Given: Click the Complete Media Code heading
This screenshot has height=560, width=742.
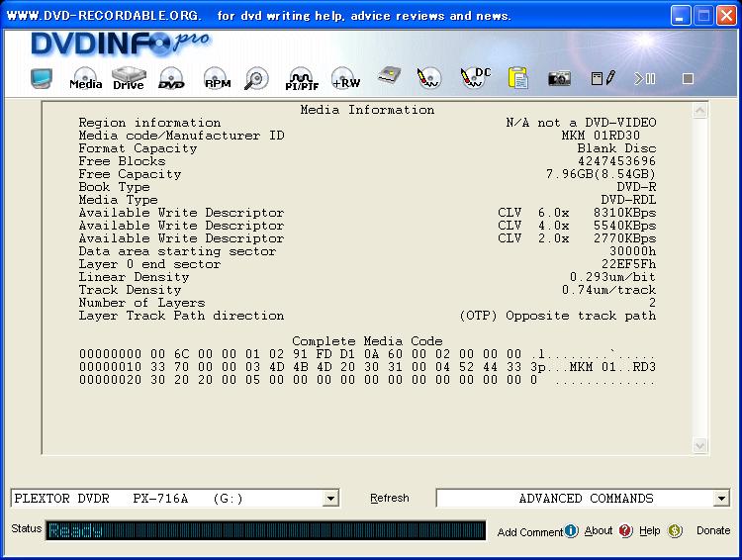Looking at the screenshot, I should (x=367, y=341).
